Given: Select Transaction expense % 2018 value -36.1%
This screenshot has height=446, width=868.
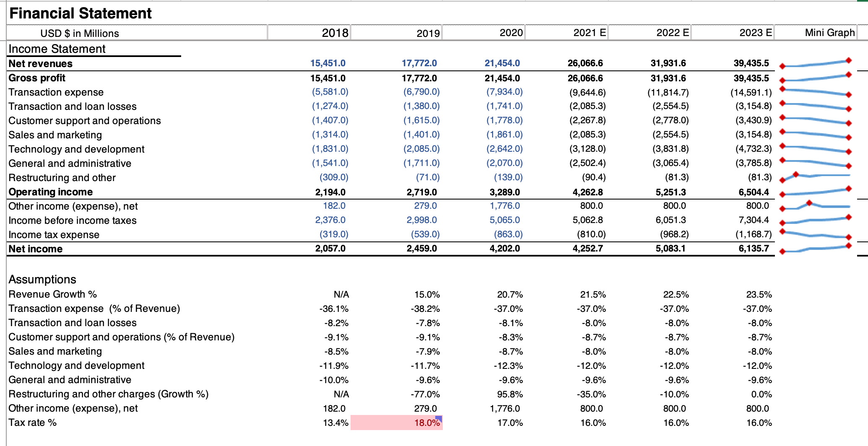Looking at the screenshot, I should tap(334, 309).
